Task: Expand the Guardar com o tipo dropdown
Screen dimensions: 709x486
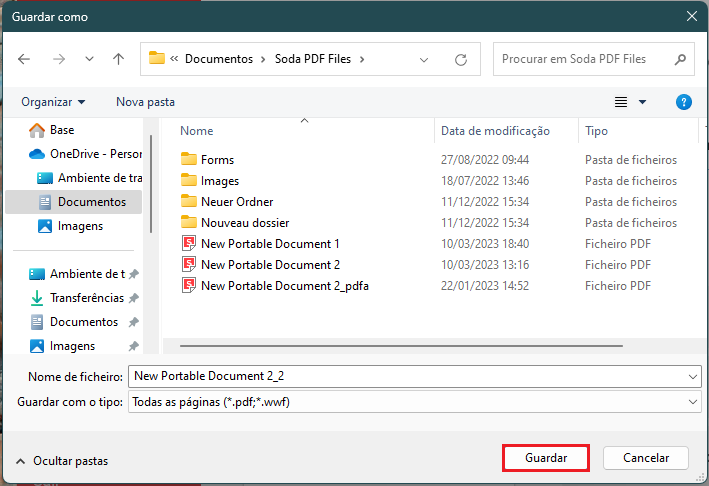Action: (692, 401)
